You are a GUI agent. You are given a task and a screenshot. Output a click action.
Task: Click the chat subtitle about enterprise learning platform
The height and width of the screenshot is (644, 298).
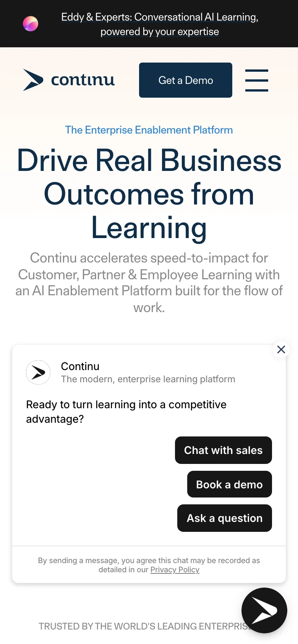pyautogui.click(x=148, y=379)
